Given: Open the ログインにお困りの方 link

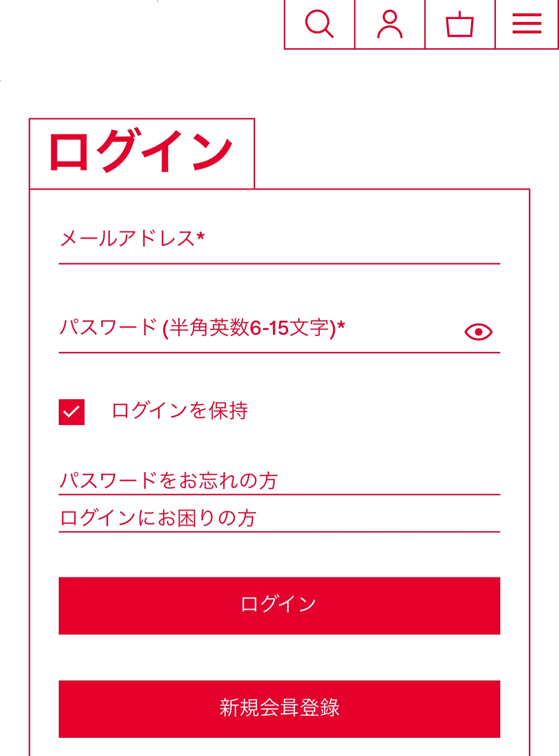Looking at the screenshot, I should click(158, 518).
